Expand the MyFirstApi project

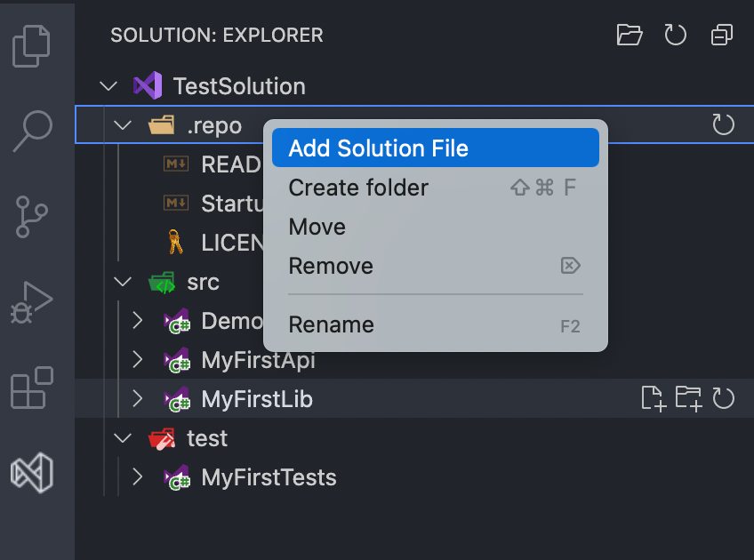pyautogui.click(x=139, y=360)
